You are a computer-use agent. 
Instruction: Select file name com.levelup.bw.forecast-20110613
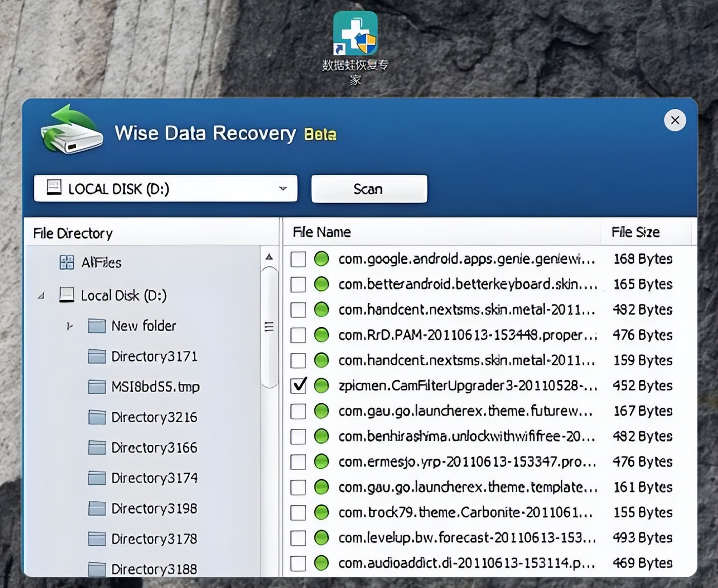coord(467,538)
